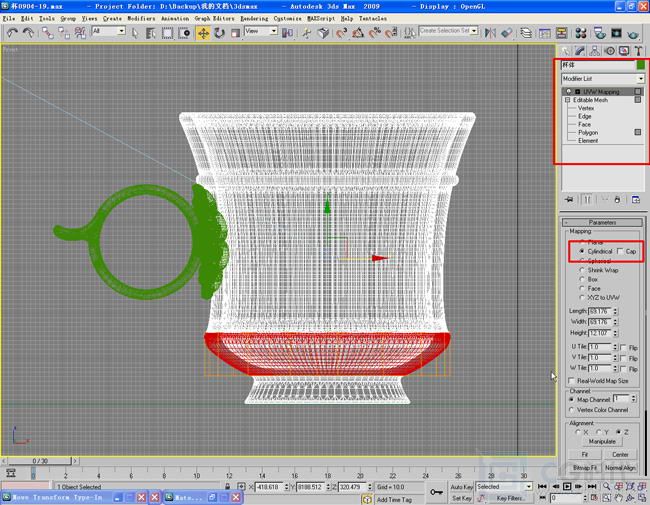Choose the Select Object arrow tool
This screenshot has height=505, width=650.
coord(135,33)
